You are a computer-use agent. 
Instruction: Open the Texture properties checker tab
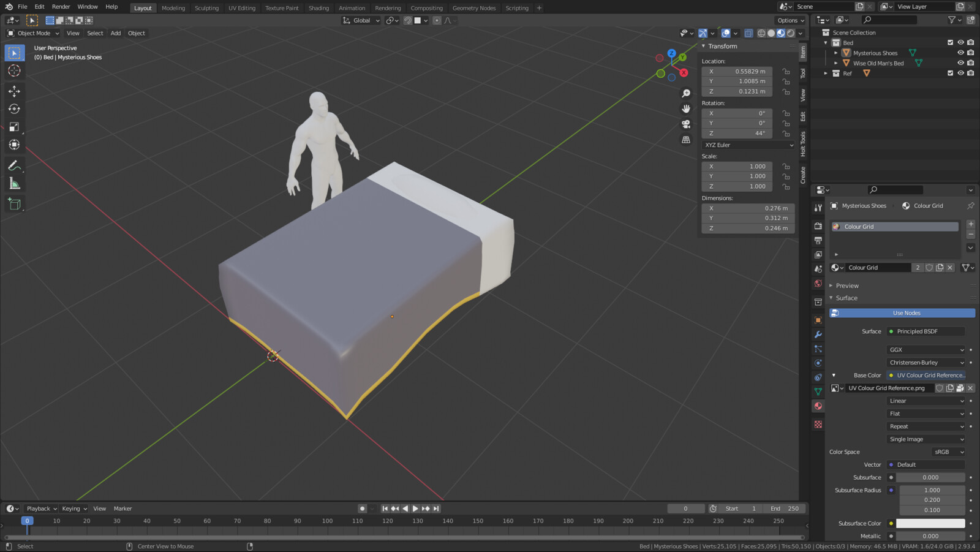tap(818, 424)
